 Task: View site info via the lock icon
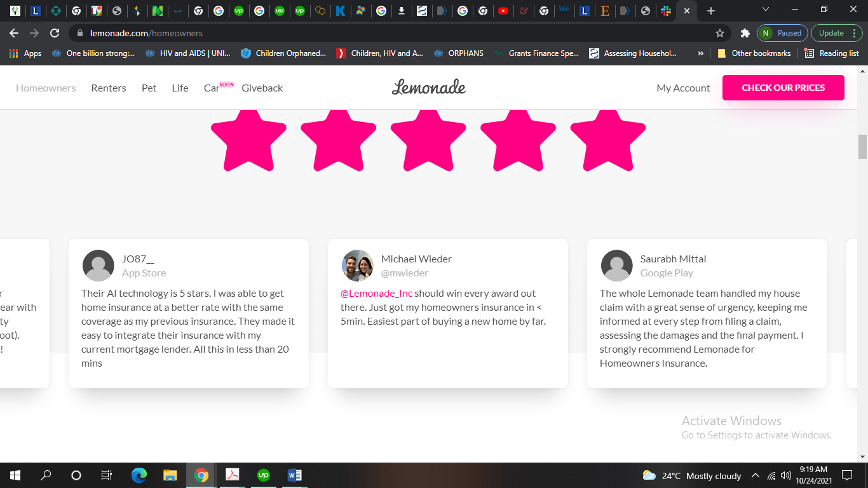(x=79, y=33)
